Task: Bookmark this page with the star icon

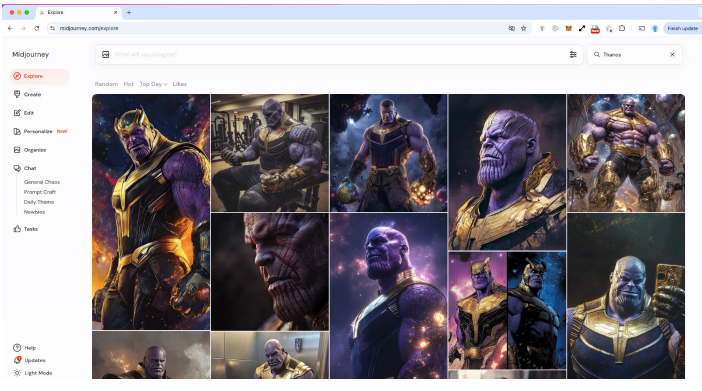Action: pyautogui.click(x=523, y=28)
